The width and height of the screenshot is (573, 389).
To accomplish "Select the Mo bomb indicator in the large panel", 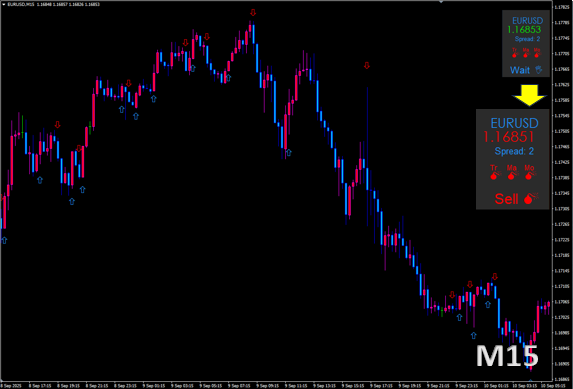I will point(530,173).
